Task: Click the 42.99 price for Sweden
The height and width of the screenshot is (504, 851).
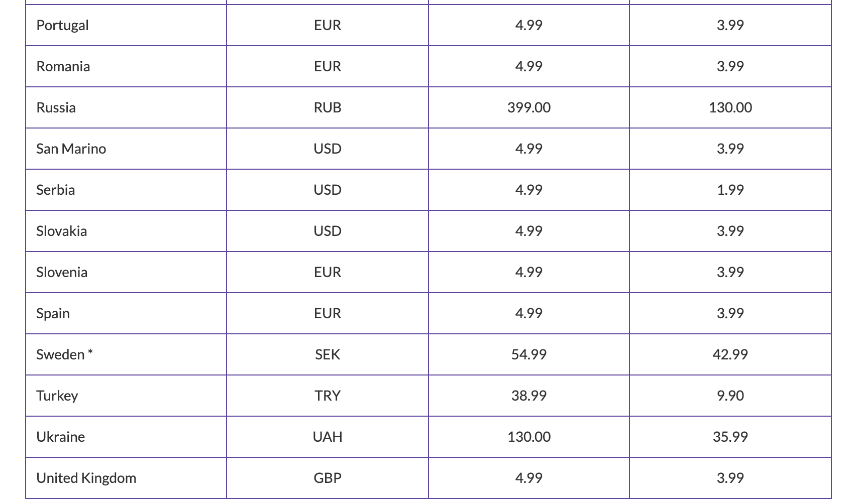Action: point(730,354)
